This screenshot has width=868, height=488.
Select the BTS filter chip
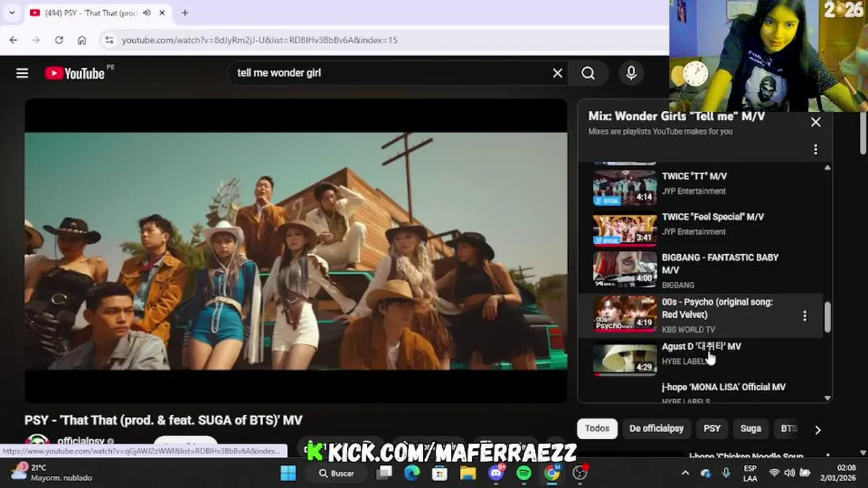click(x=789, y=428)
